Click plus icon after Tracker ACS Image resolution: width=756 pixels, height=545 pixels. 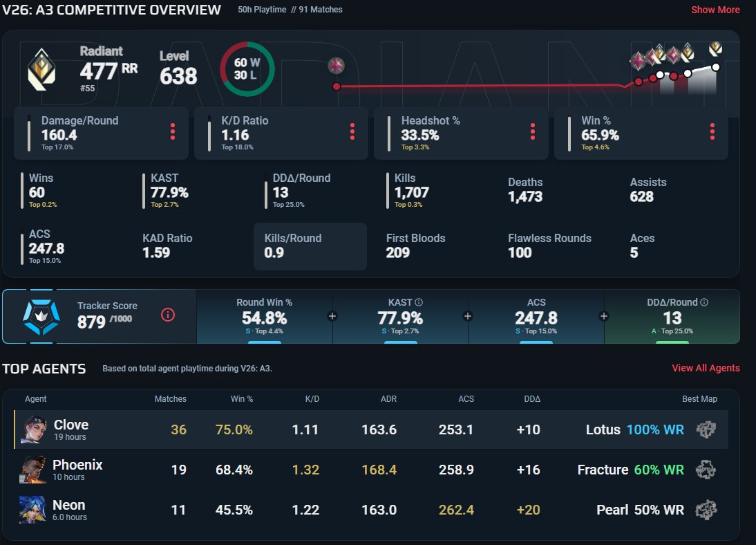(x=604, y=316)
